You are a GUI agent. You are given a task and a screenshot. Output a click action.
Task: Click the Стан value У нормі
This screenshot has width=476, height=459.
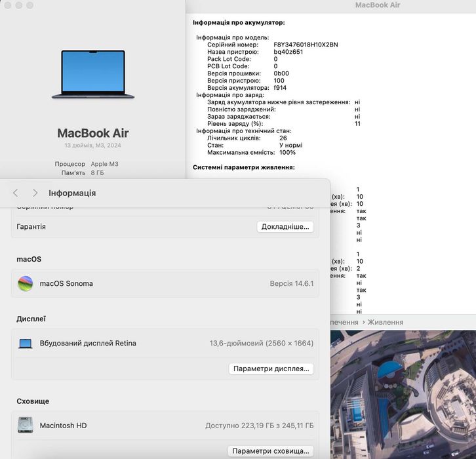[x=290, y=145]
